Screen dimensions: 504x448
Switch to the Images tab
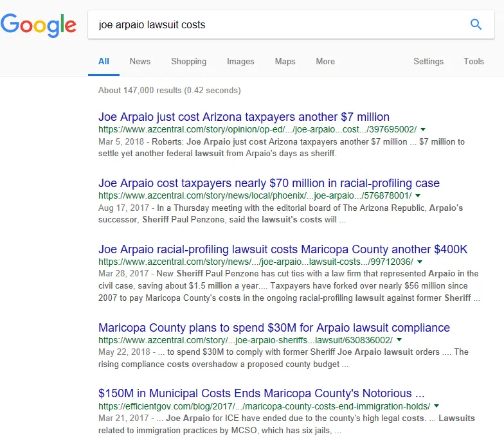click(240, 62)
